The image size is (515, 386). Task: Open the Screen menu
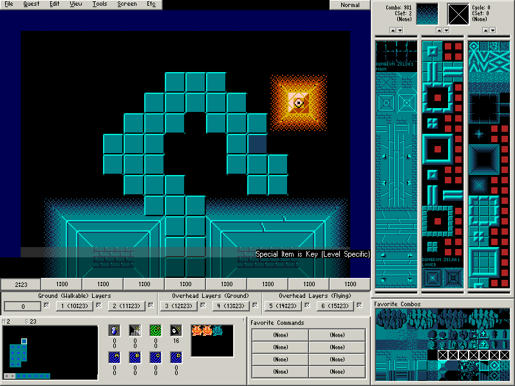[x=127, y=4]
